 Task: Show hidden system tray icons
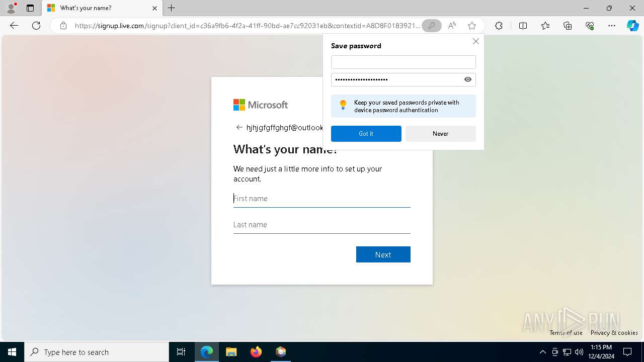pos(542,352)
